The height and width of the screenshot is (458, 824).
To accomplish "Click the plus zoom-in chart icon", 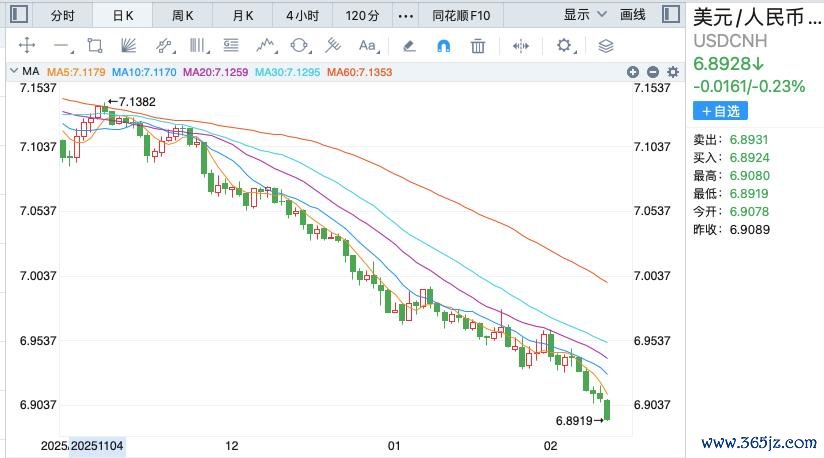I will 633,72.
